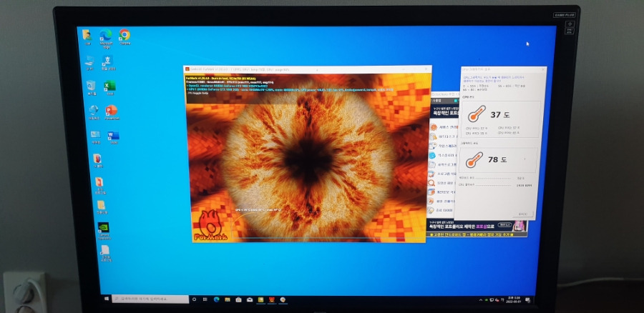Click the taskbar clock and date
The height and width of the screenshot is (313, 644).
point(513,299)
